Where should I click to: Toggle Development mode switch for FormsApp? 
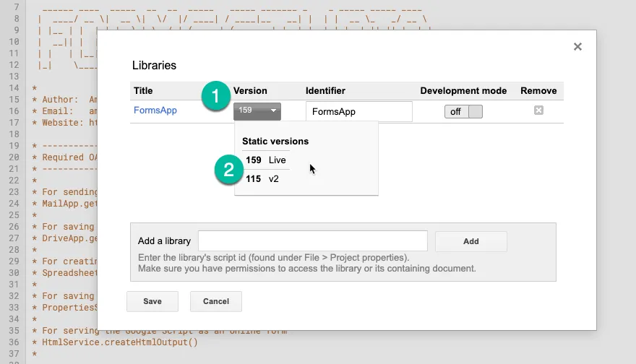(x=463, y=111)
